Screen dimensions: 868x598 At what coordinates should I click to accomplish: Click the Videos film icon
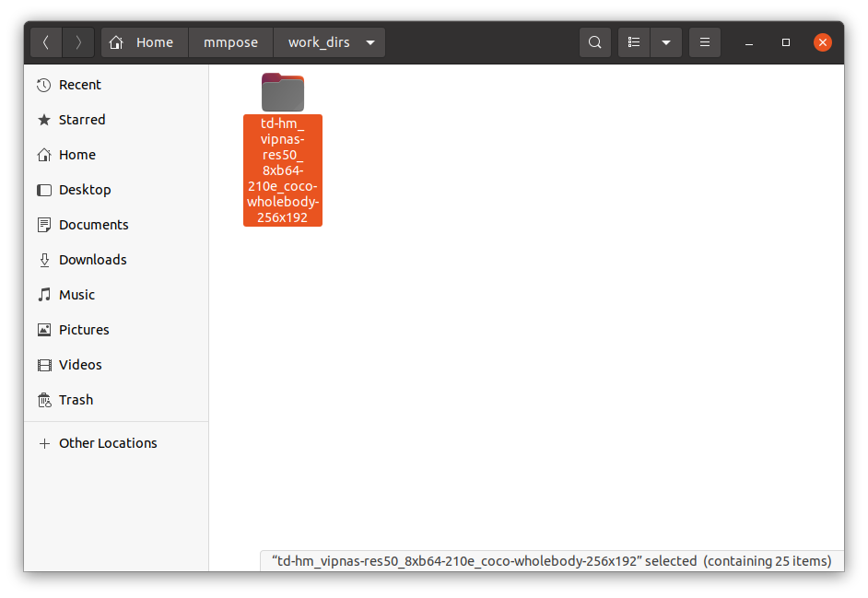(43, 365)
